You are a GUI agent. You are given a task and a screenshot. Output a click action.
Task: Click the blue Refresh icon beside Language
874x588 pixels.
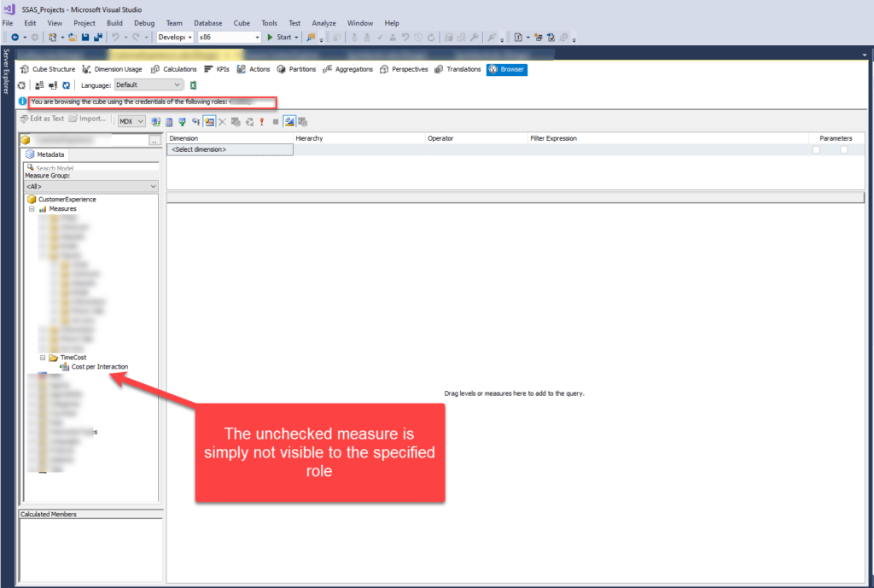tap(67, 85)
